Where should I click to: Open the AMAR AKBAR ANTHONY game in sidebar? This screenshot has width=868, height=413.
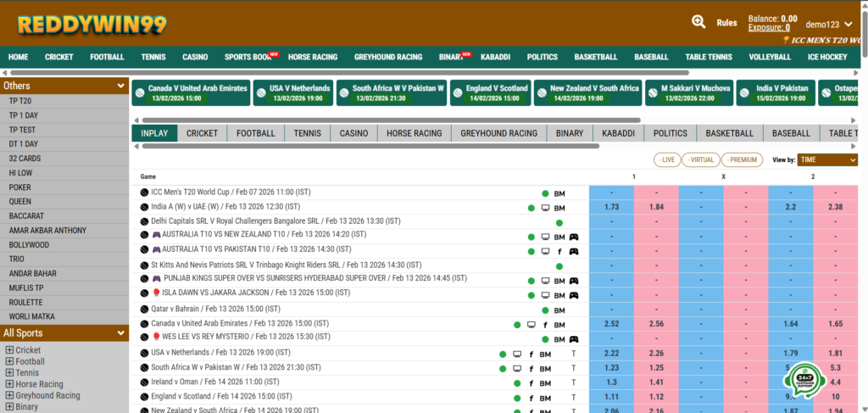tap(47, 230)
